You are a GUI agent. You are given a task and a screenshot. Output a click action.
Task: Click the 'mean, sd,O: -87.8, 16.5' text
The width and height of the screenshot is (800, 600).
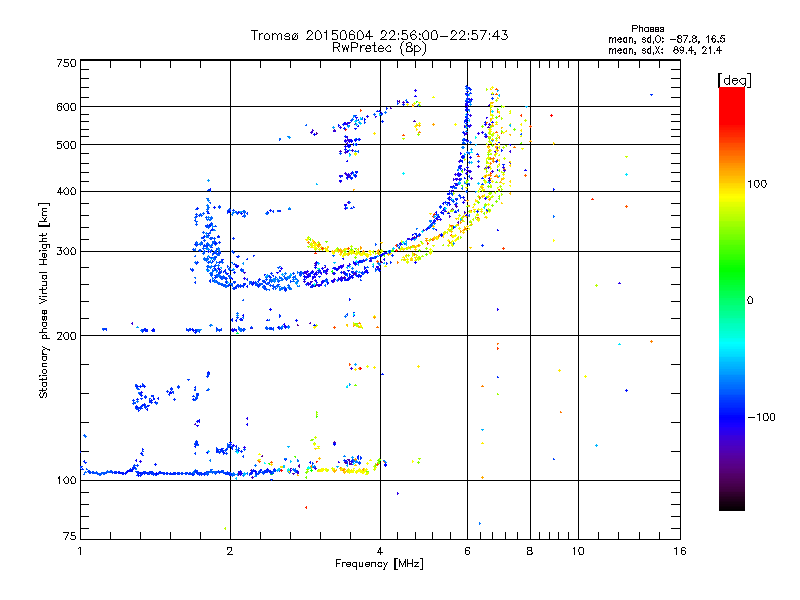666,39
